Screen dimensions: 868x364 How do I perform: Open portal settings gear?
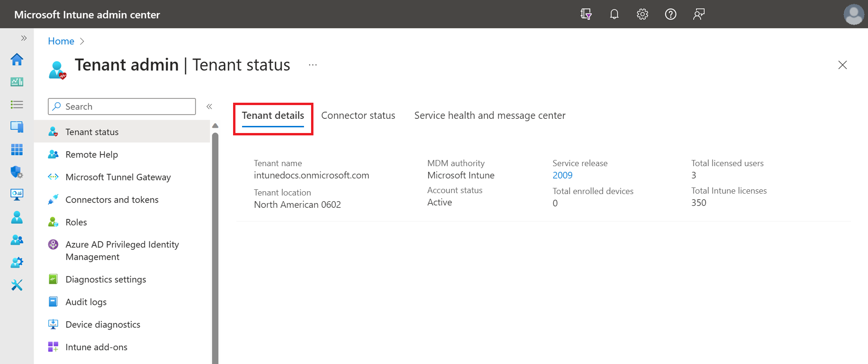pos(642,14)
